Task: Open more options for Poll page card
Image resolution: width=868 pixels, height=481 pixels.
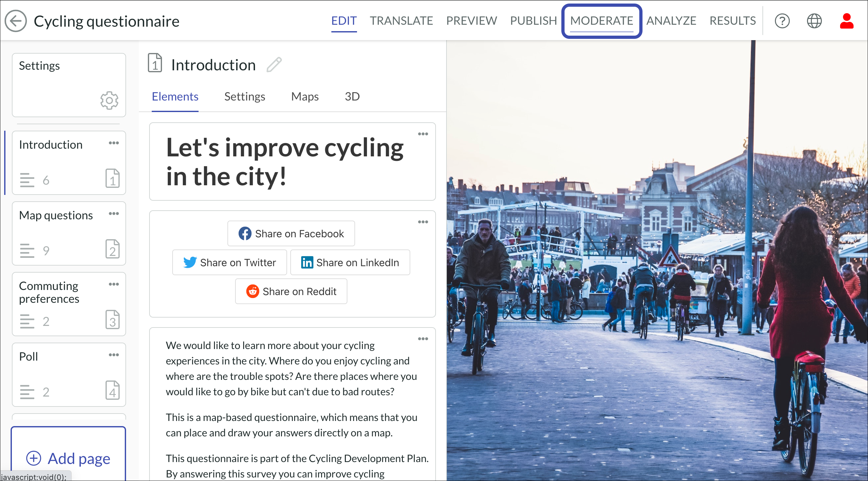Action: click(114, 355)
